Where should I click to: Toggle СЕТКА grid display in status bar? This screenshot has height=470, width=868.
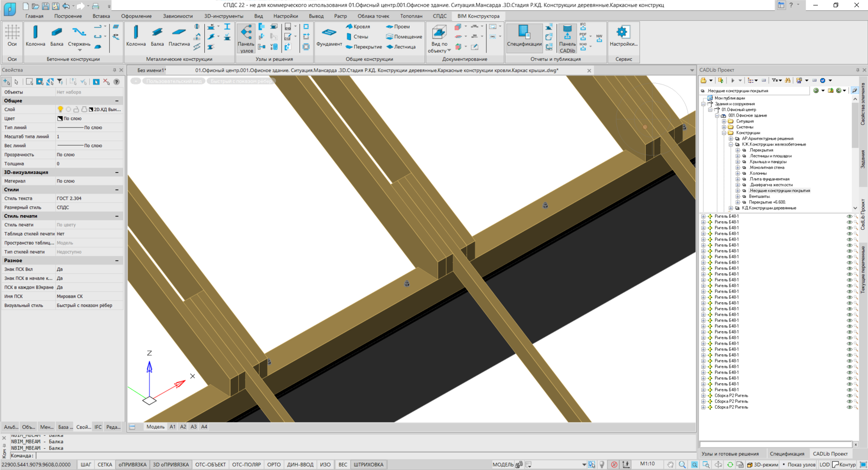(x=104, y=465)
